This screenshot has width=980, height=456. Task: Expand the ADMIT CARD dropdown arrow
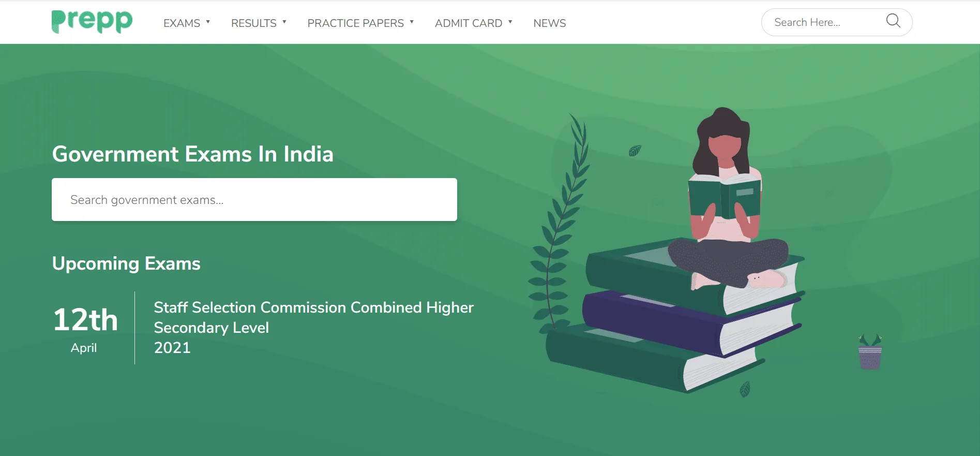coord(510,22)
